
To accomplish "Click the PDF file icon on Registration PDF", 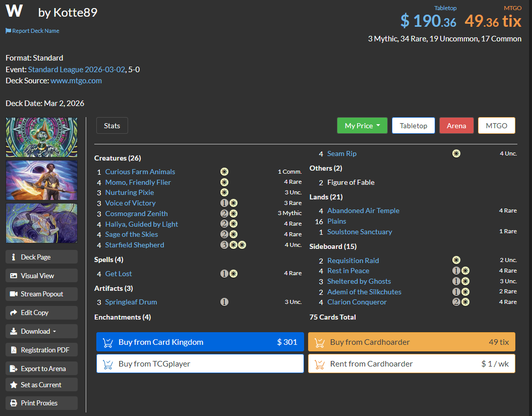I will tap(14, 350).
